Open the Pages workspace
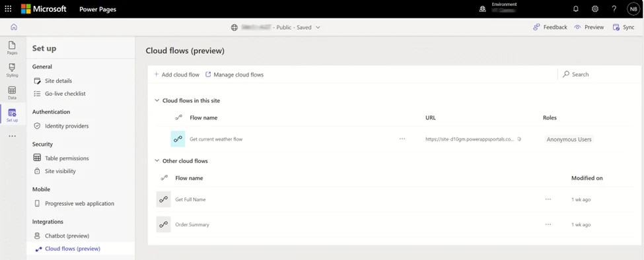Image resolution: width=644 pixels, height=260 pixels. (x=12, y=48)
